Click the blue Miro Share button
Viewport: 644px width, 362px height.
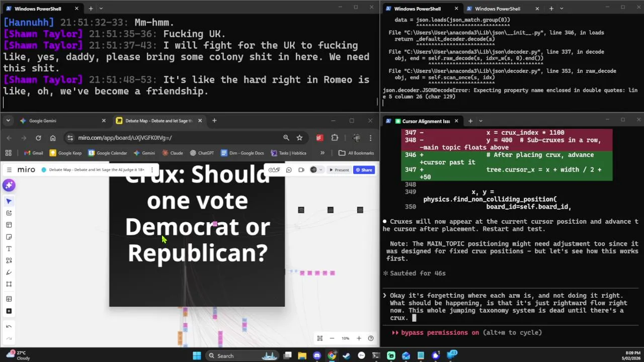click(364, 170)
